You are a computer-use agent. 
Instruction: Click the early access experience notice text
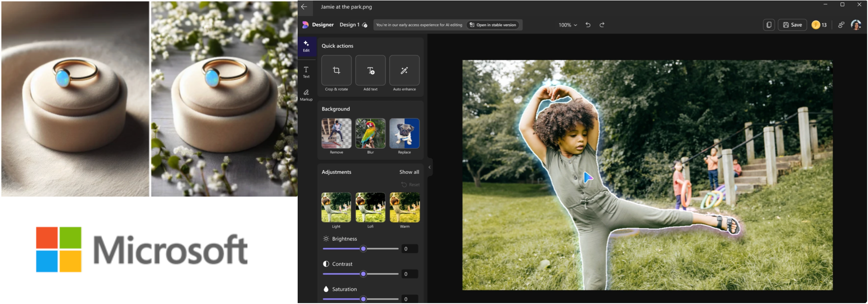point(419,25)
